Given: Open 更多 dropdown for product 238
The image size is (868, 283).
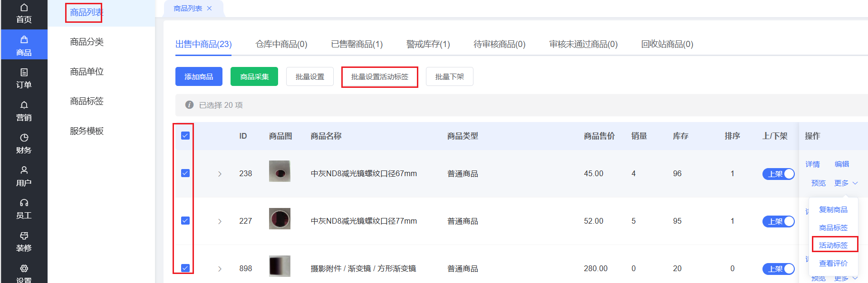Looking at the screenshot, I should (846, 183).
